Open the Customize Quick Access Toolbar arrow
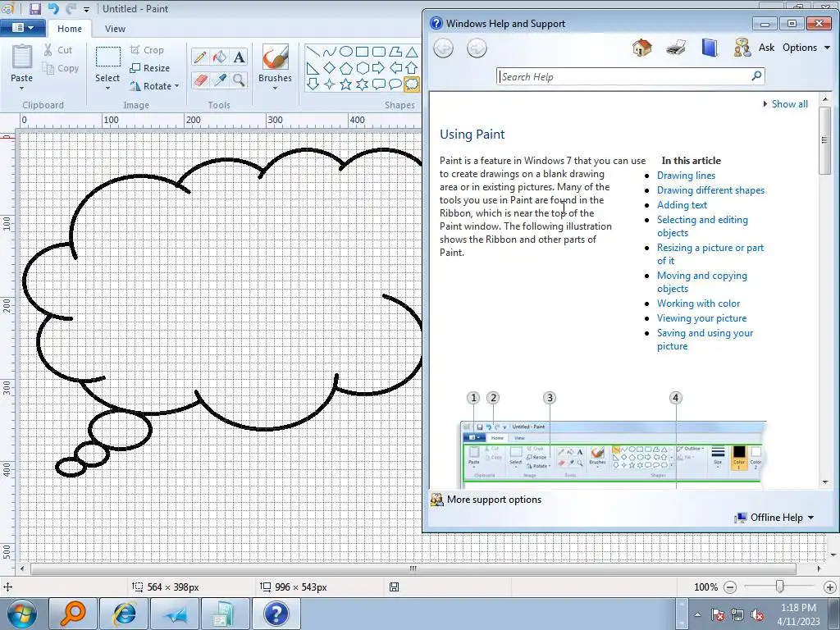 [x=86, y=10]
